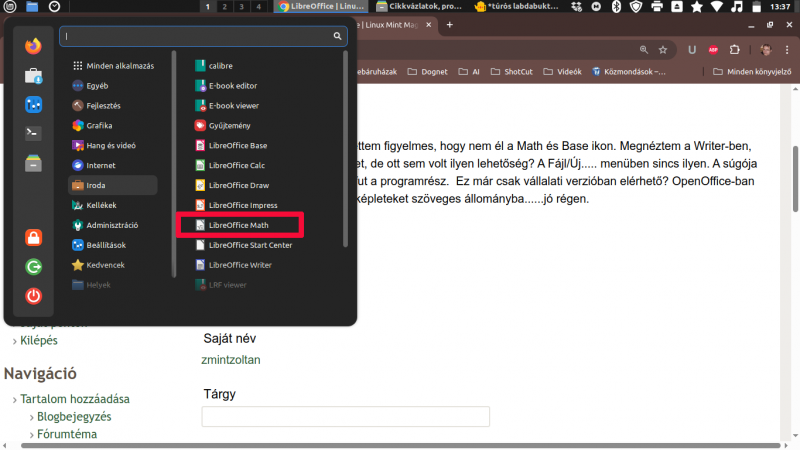Switch to the Cikkvázlatok window in the panel
The image size is (800, 450).
coord(419,6)
